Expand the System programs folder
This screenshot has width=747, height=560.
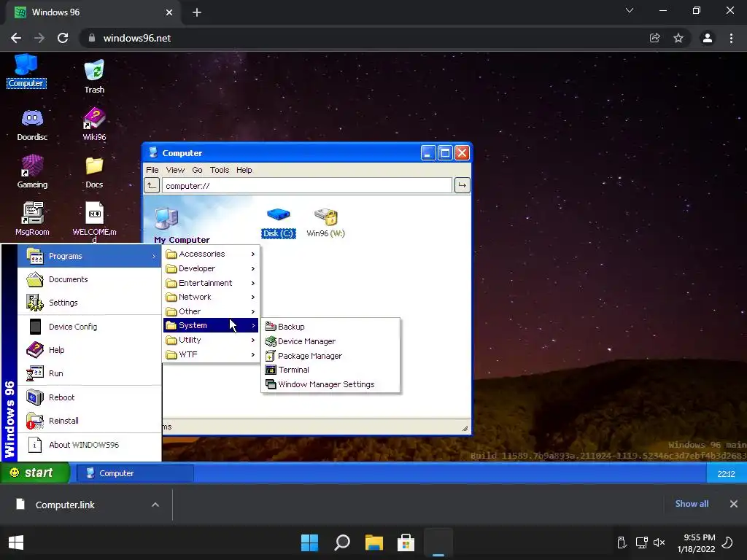click(211, 326)
